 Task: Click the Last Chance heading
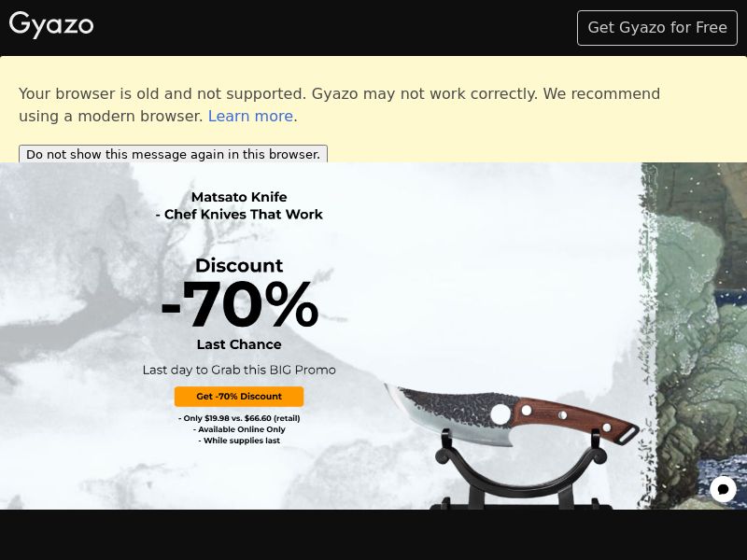click(239, 344)
